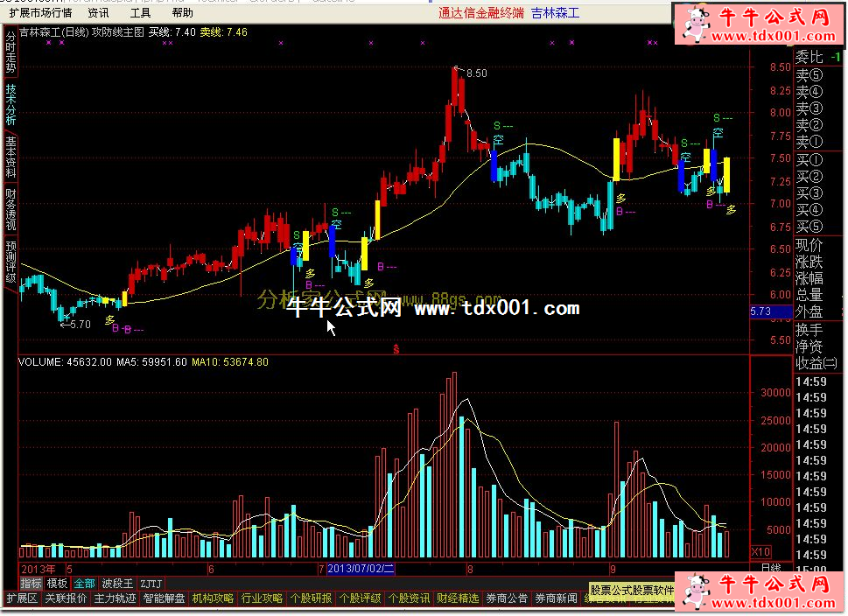Open the 工具 menu
The width and height of the screenshot is (848, 616).
coord(140,12)
